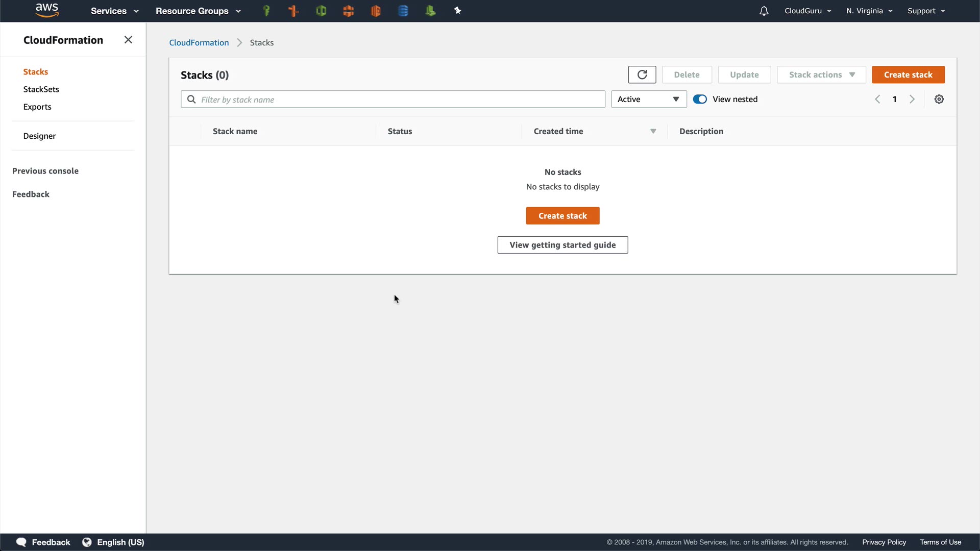Toggle the View nested switch
This screenshot has width=980, height=551.
coord(700,99)
